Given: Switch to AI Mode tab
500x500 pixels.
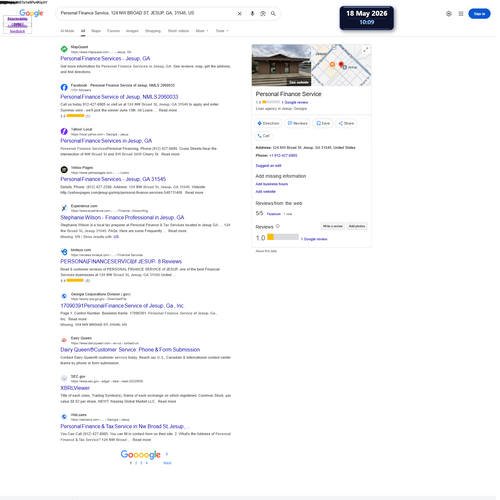Looking at the screenshot, I should (67, 31).
